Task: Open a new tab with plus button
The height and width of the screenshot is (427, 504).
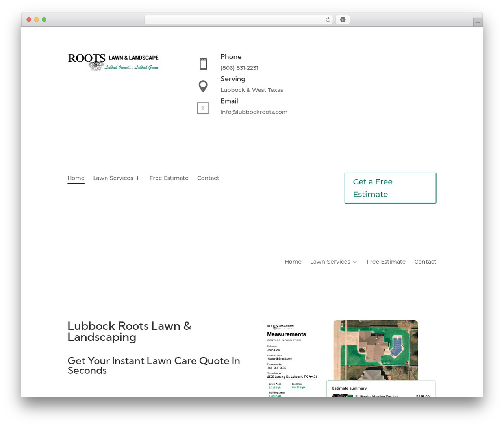Action: (x=478, y=22)
